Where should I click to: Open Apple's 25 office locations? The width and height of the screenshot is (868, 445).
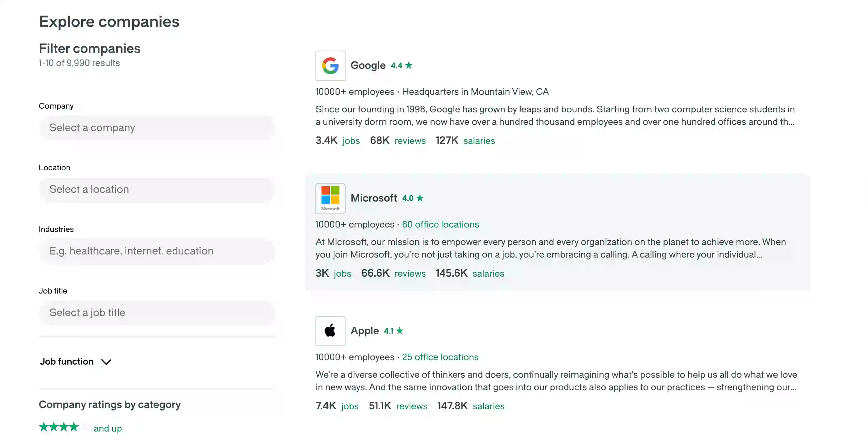[x=440, y=357]
